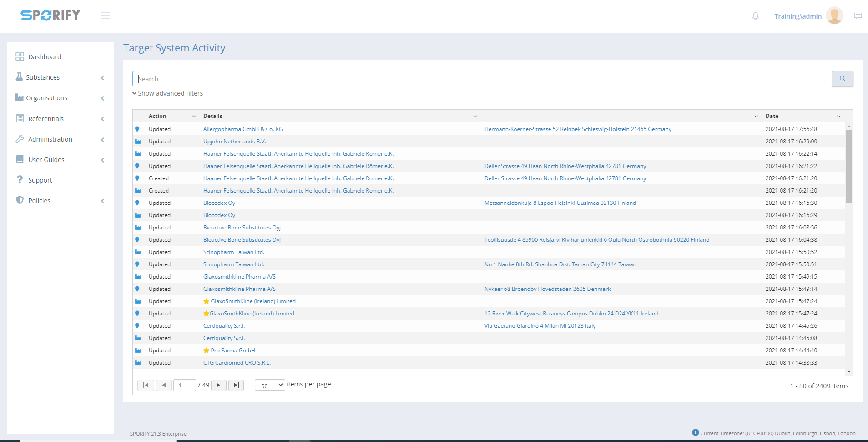Go to the next page
Viewport: 868px width, 442px height.
218,385
